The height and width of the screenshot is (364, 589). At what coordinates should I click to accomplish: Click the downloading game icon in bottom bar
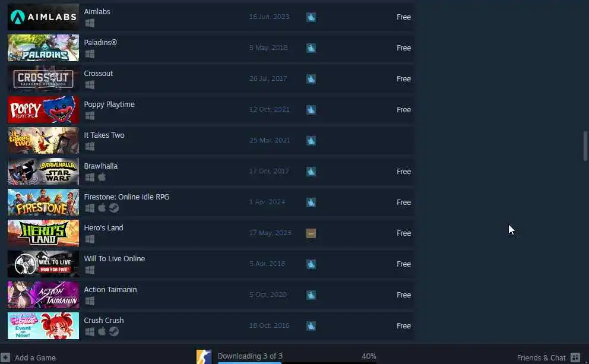204,356
